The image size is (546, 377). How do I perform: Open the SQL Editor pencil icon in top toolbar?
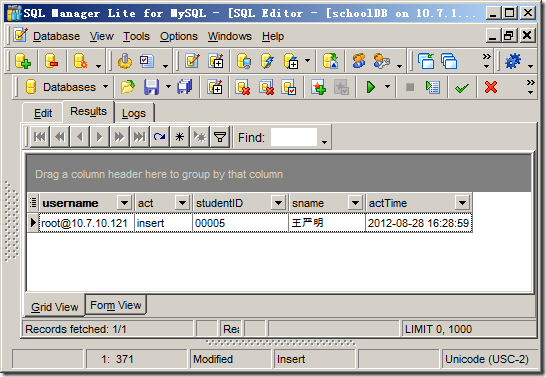(x=192, y=61)
